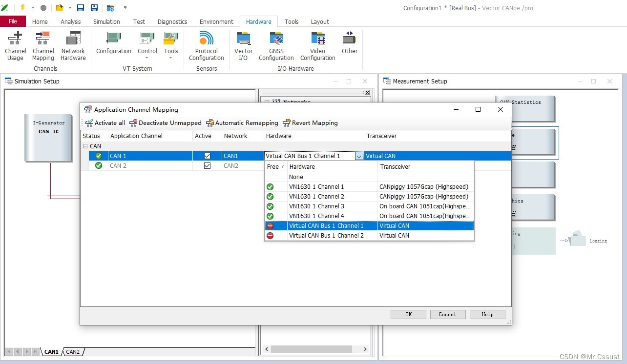Click Automatic Remapping in mapping toolbar
The width and height of the screenshot is (627, 364).
coord(242,123)
